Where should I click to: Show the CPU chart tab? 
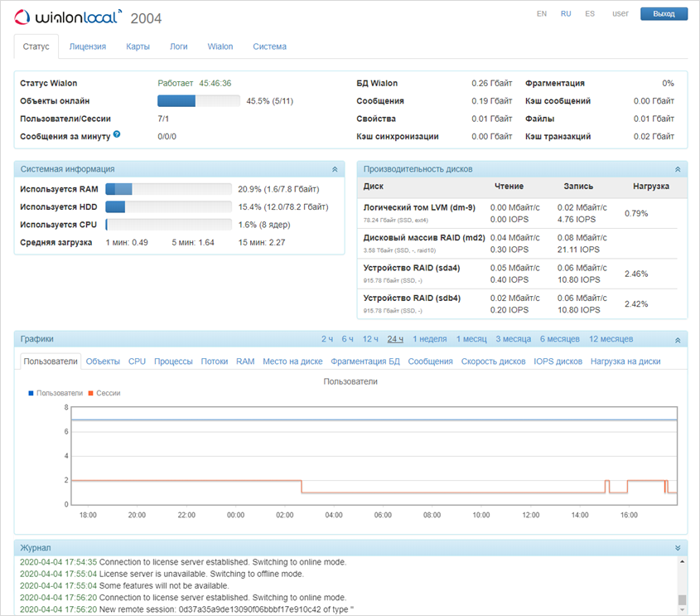coord(137,361)
